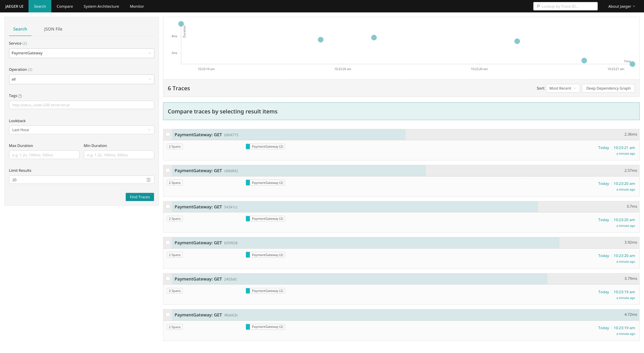Select checkbox for trace c68d842
644x353 pixels.
(168, 170)
